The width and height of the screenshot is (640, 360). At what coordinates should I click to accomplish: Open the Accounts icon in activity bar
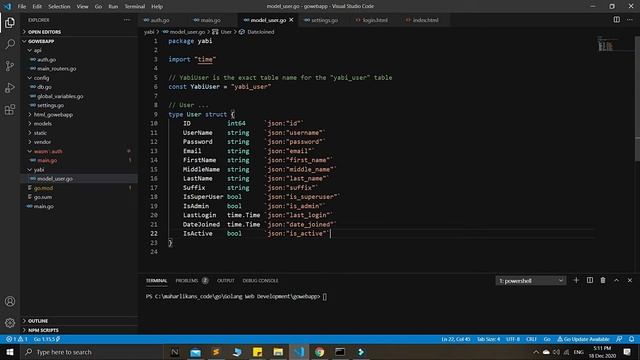coord(10,302)
